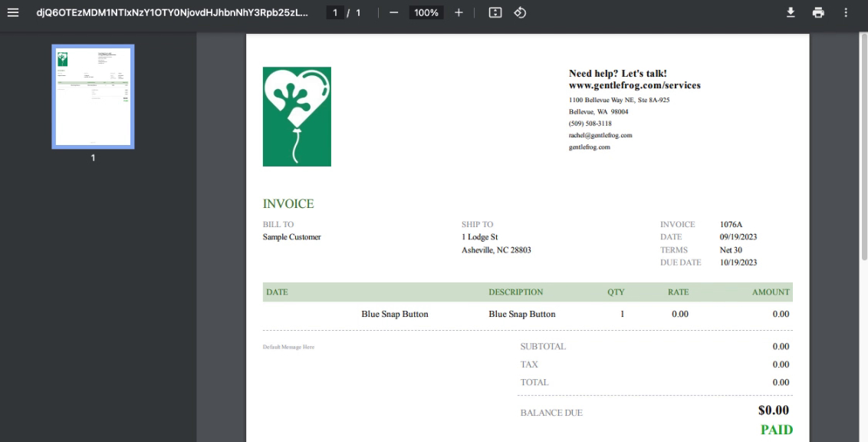Click the BILL TO label

278,224
